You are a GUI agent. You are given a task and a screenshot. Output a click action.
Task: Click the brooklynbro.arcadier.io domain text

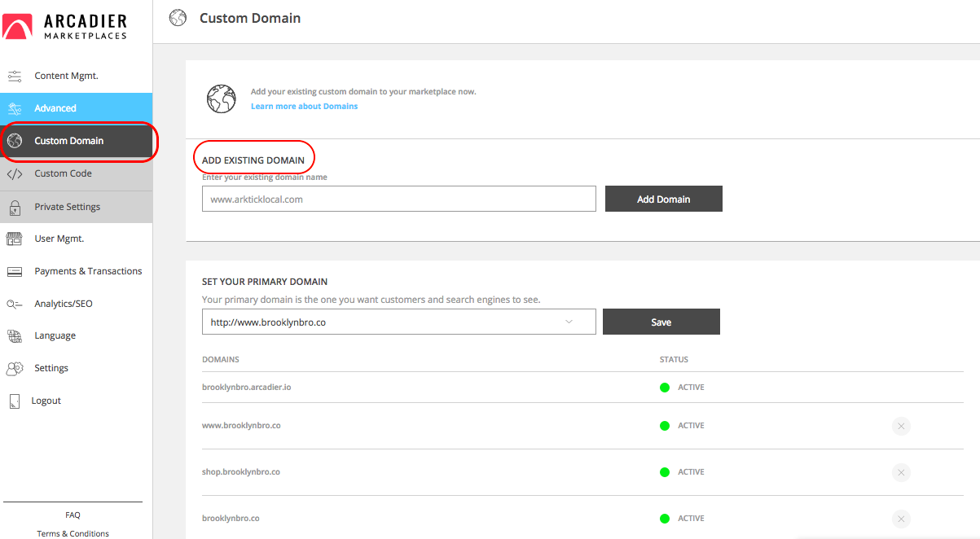(x=246, y=388)
